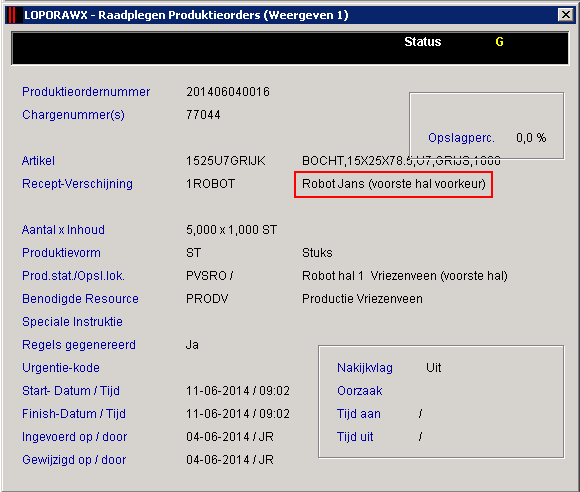Select the Produktievorm value ST

193,253
